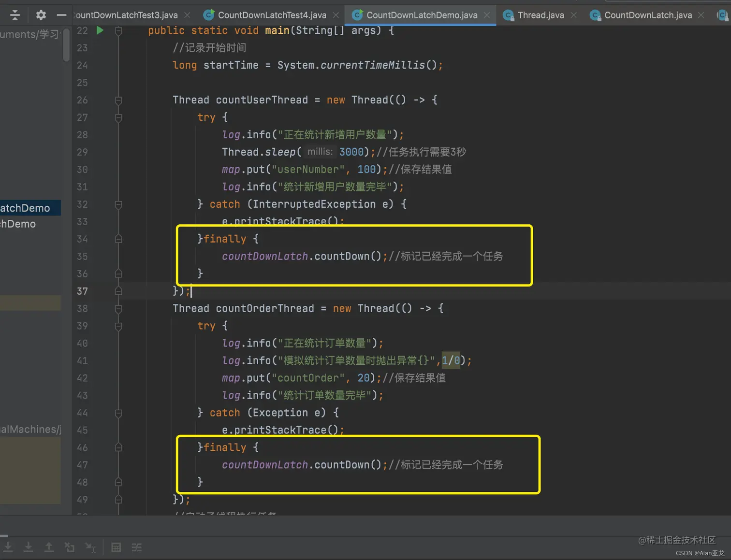731x560 pixels.
Task: Click line number 41 in the gutter
Action: 82,361
